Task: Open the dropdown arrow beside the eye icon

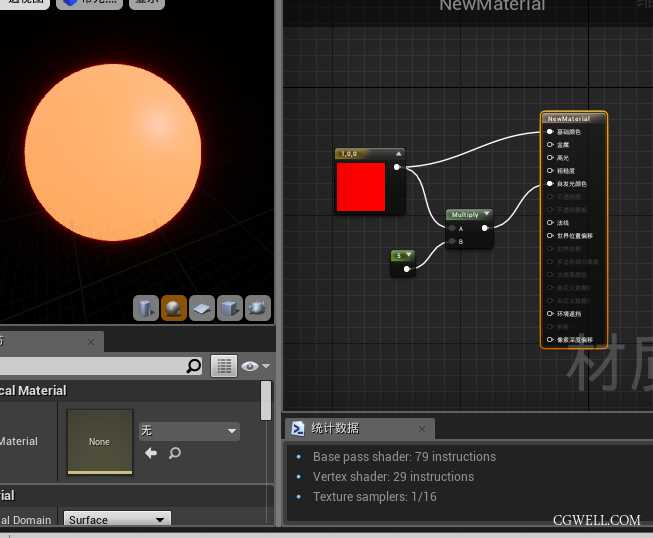Action: (x=266, y=366)
